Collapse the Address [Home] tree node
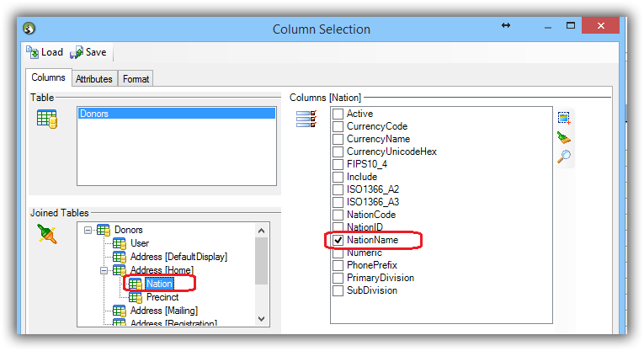Screen dimensions: 644x351 tap(103, 270)
